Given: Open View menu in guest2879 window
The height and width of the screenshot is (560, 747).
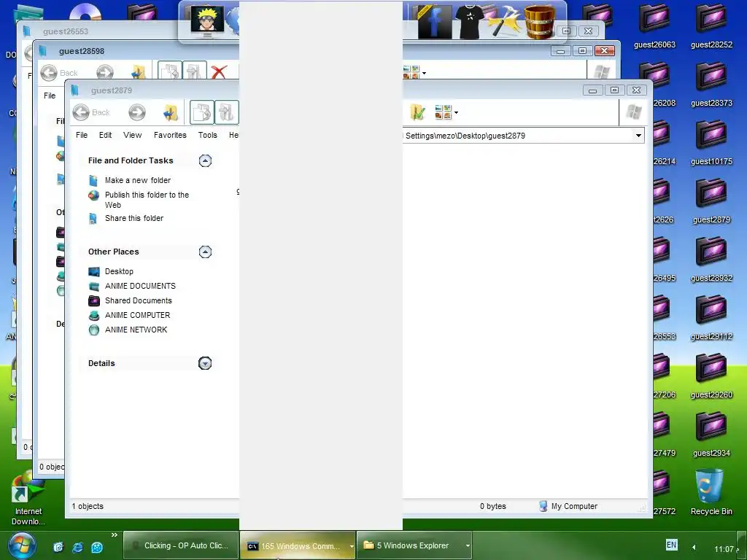Looking at the screenshot, I should tap(133, 135).
